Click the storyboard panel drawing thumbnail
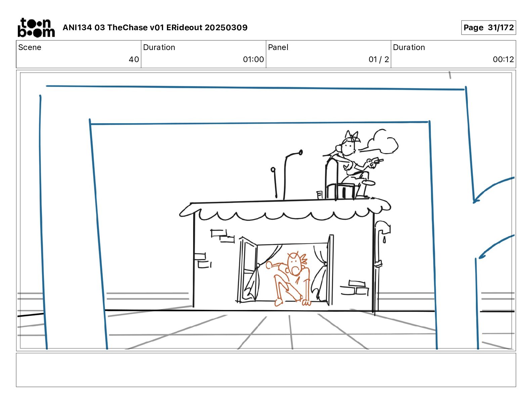The height and width of the screenshot is (411, 532). [x=266, y=211]
